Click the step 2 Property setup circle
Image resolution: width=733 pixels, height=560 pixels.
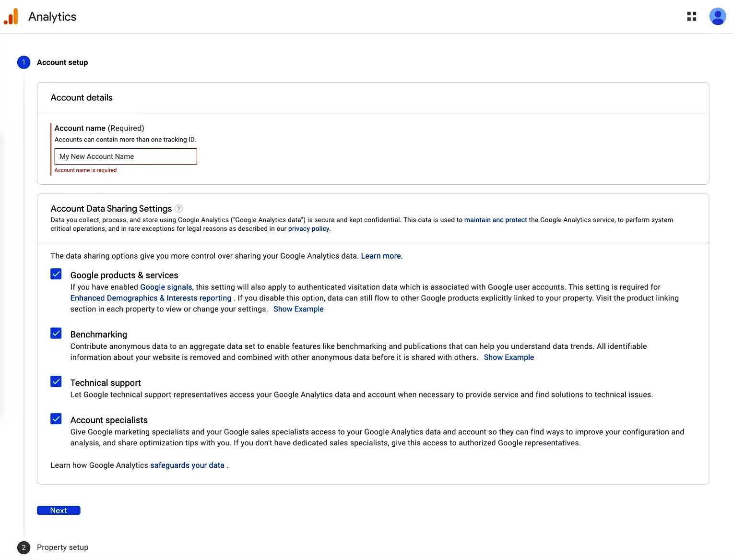(x=24, y=548)
